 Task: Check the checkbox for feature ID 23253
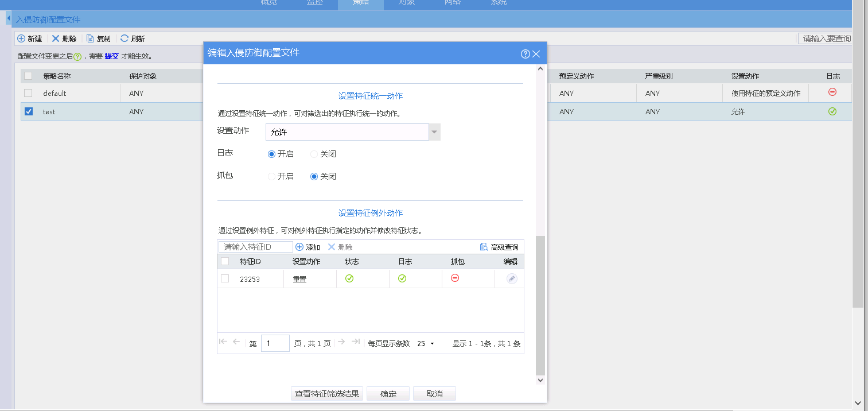(225, 278)
